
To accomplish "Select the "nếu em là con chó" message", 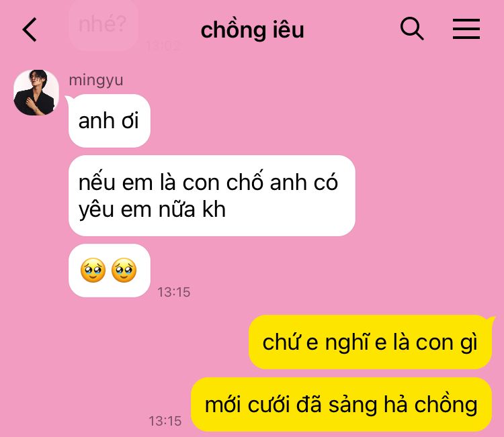I will point(212,196).
